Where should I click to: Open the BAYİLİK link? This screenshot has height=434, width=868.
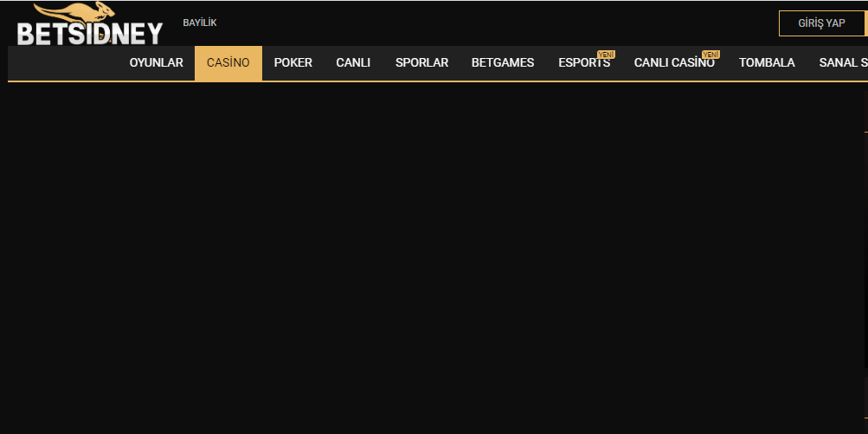click(200, 23)
